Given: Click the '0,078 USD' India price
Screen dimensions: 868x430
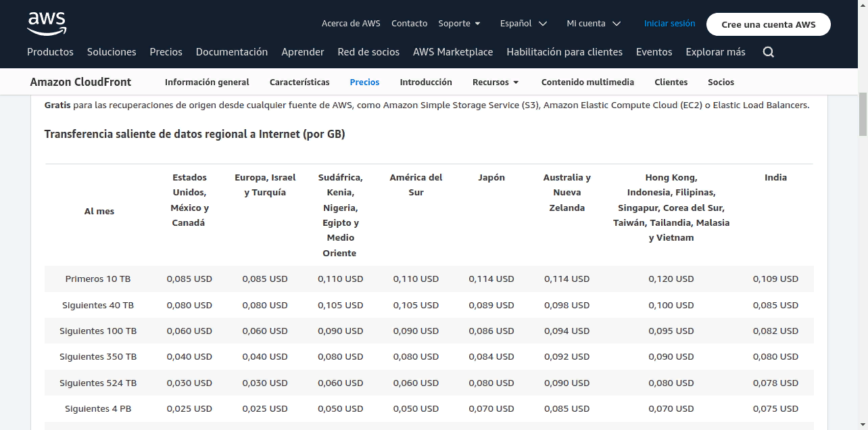Looking at the screenshot, I should 775,383.
